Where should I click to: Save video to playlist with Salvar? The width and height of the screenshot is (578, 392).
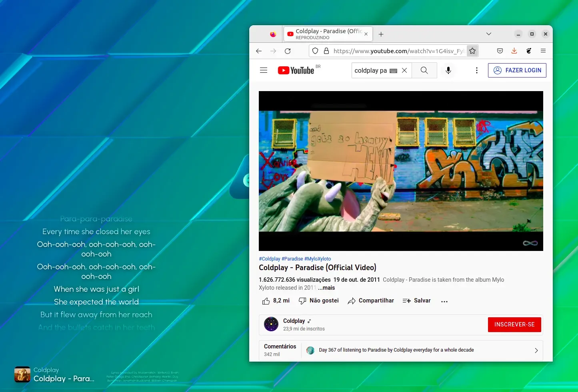(x=417, y=301)
